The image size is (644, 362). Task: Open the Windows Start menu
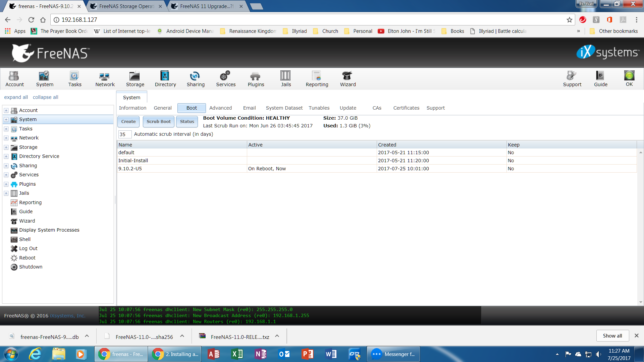coord(11,354)
